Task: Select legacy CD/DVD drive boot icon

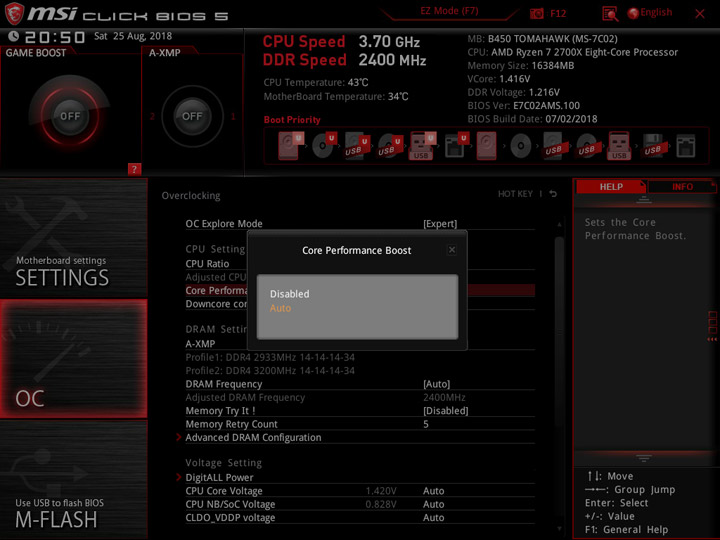Action: tap(520, 146)
